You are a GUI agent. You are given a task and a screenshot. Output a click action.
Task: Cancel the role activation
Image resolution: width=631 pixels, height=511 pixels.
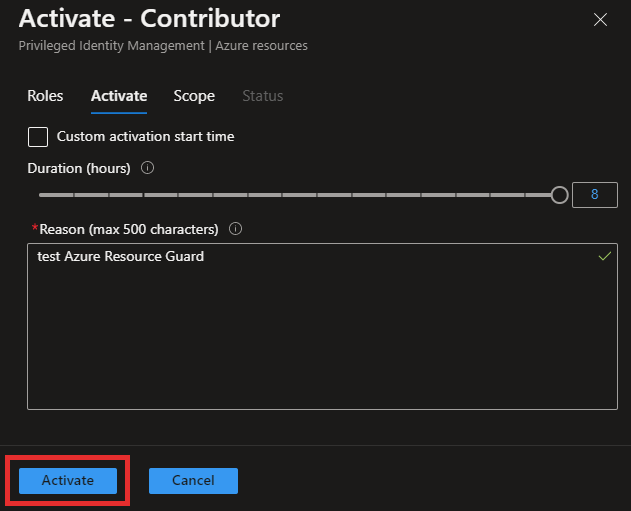193,480
